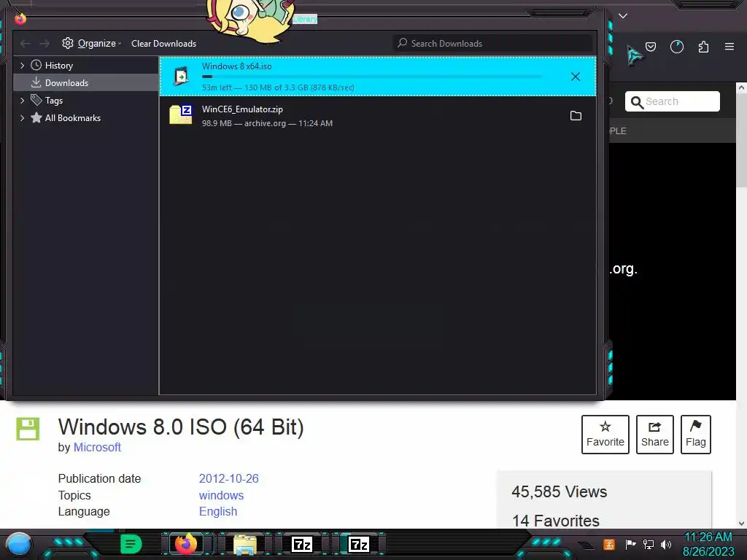Expand the History tree node

(x=22, y=65)
